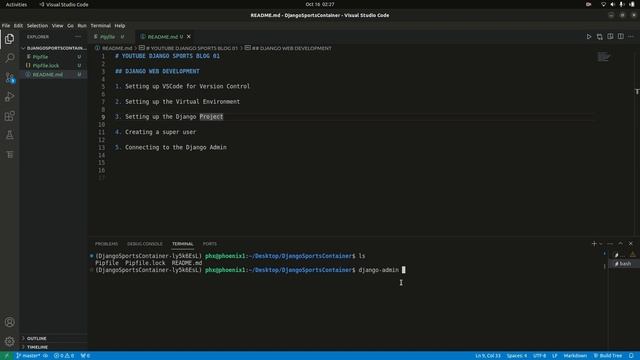The height and width of the screenshot is (360, 640).
Task: Open notifications bell in status bar
Action: click(631, 356)
